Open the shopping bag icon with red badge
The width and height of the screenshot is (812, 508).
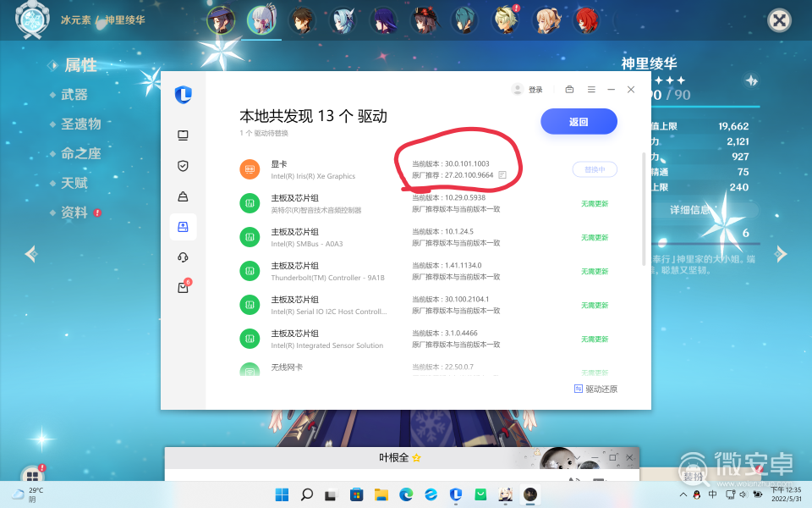(184, 286)
